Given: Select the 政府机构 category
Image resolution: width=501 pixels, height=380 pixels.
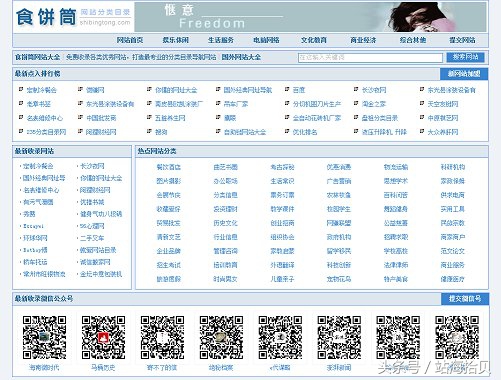Looking at the screenshot, I should 339,237.
